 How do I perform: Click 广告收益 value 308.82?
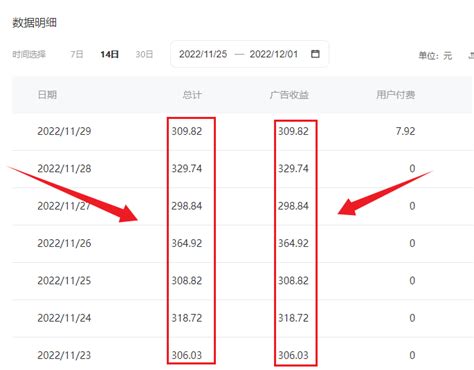(293, 281)
